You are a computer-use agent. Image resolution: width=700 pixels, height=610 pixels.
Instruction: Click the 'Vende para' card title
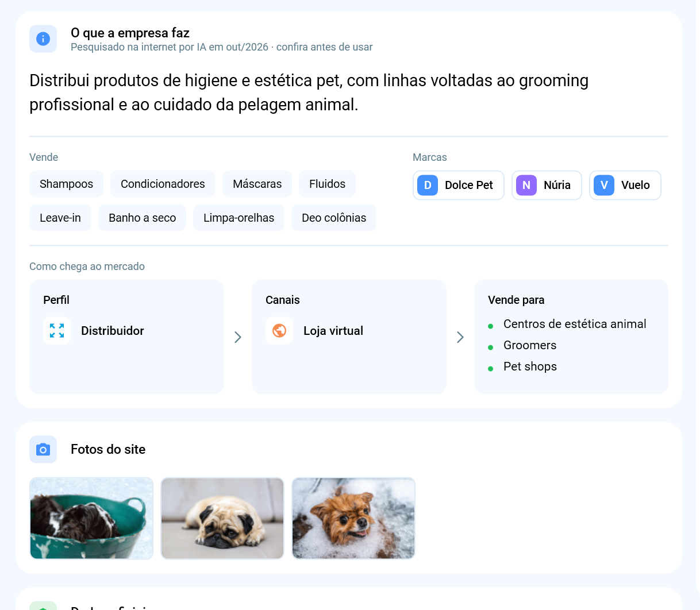(516, 300)
